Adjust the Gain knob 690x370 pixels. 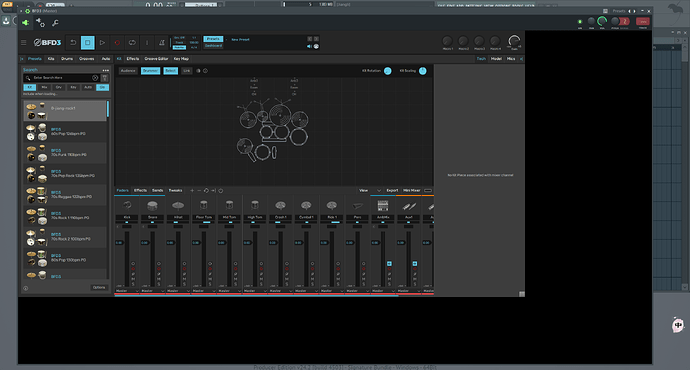[x=514, y=41]
